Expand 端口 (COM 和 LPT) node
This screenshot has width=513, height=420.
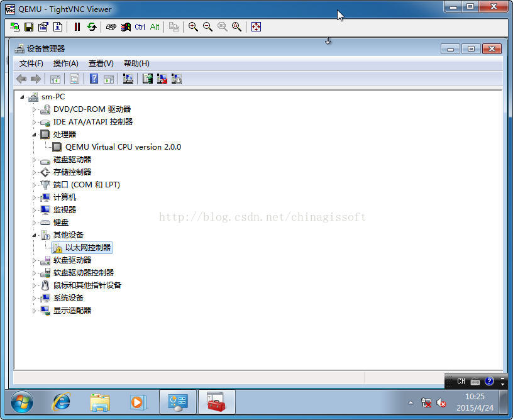click(x=34, y=185)
